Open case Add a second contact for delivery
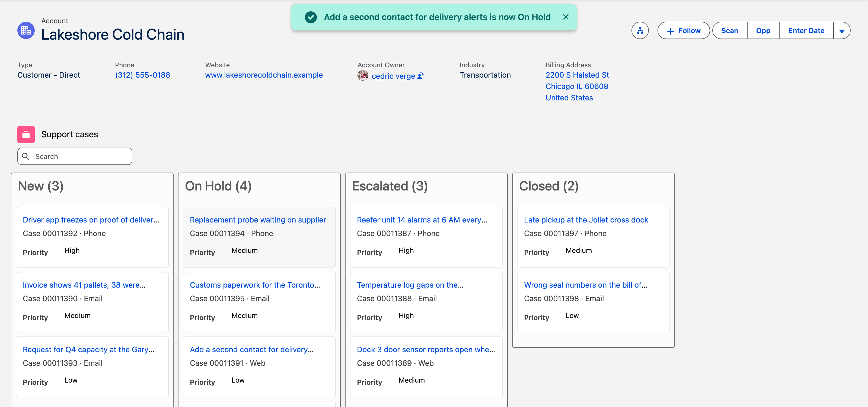This screenshot has width=868, height=407. point(251,349)
